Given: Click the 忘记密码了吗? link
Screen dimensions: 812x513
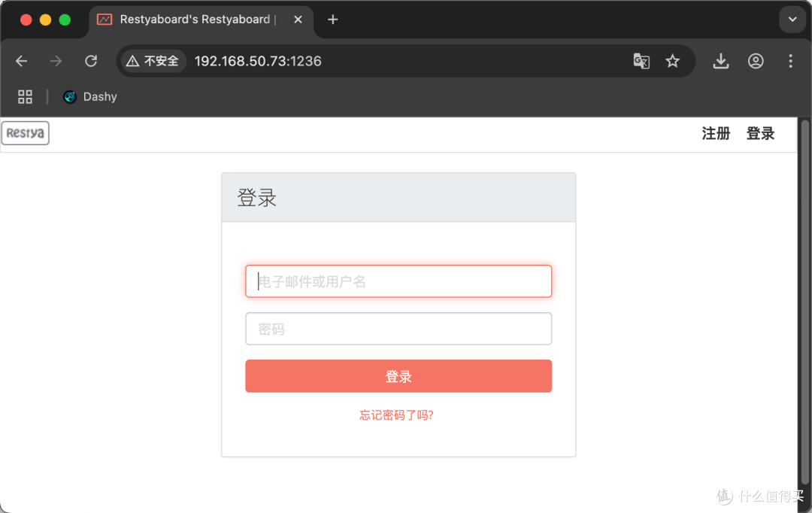Looking at the screenshot, I should [396, 415].
